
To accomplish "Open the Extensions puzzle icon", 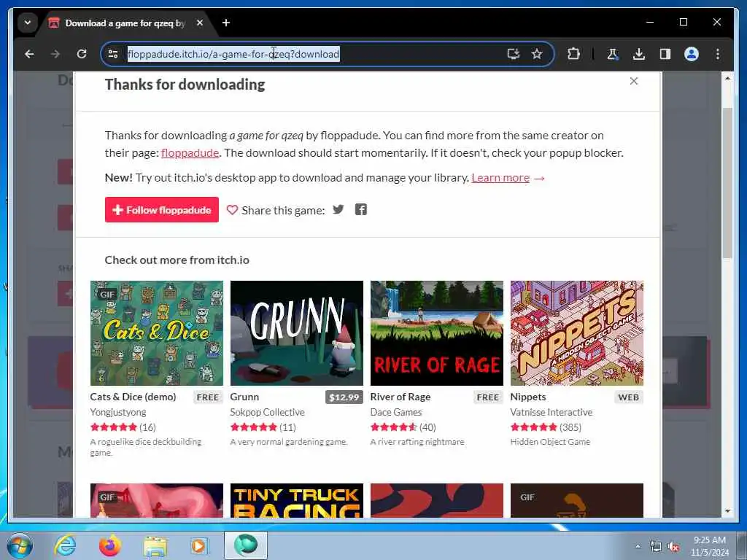I will [573, 54].
